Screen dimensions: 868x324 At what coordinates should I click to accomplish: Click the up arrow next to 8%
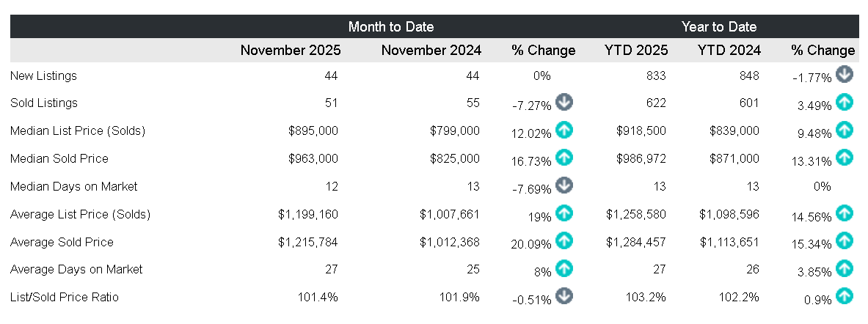coord(564,268)
